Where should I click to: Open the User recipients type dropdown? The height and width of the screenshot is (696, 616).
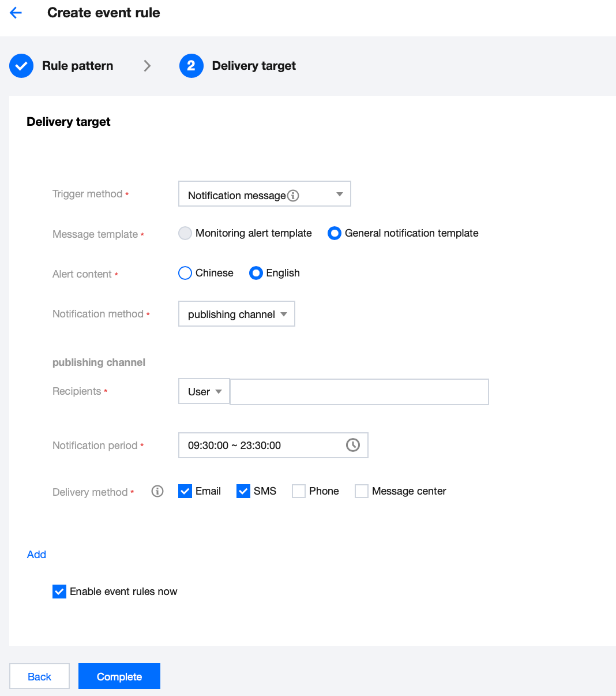click(204, 391)
